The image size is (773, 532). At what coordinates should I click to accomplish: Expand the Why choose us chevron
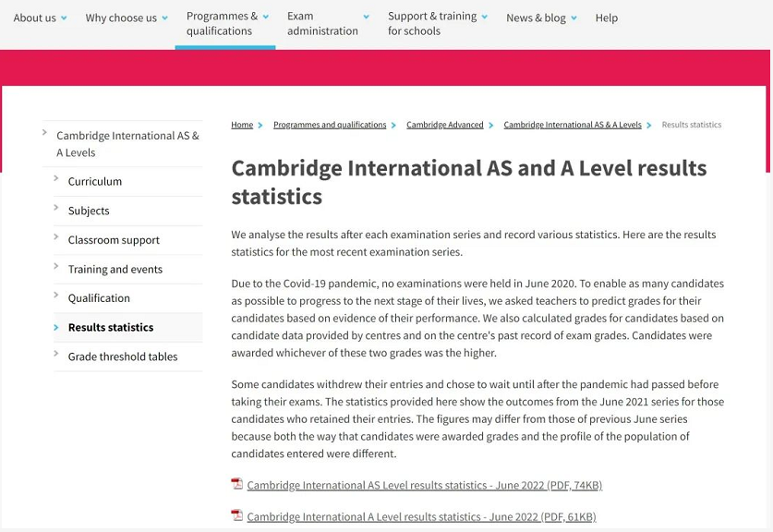164,18
